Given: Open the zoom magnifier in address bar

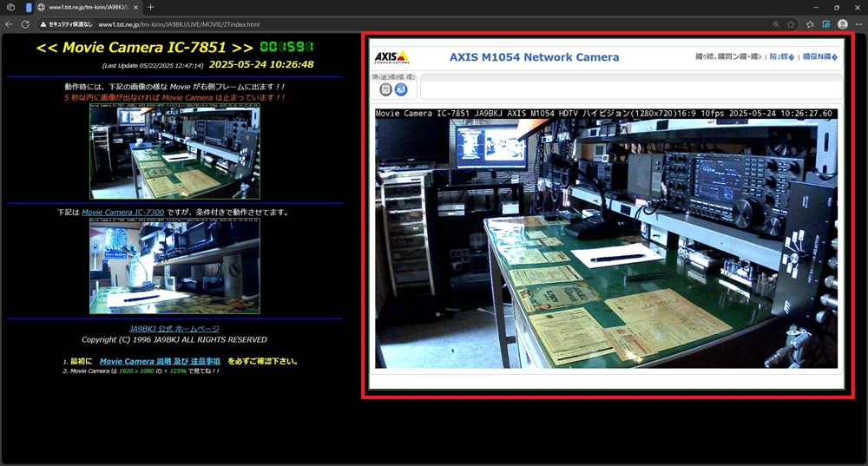Looking at the screenshot, I should tap(776, 24).
